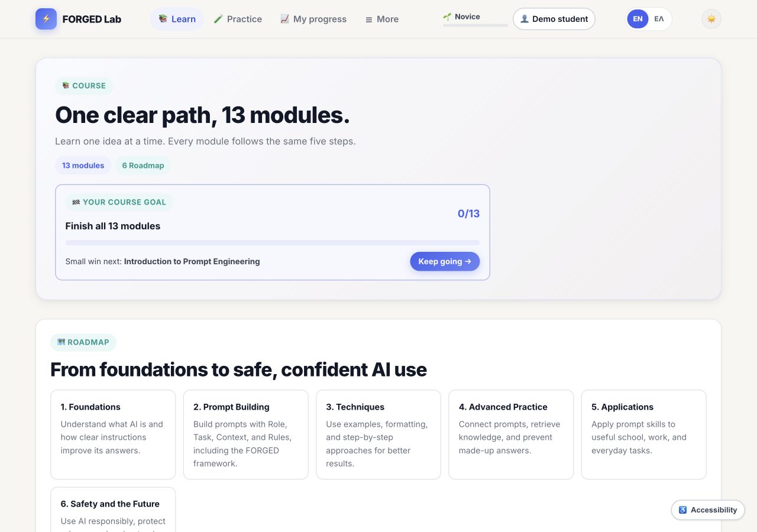This screenshot has height=532, width=757.
Task: Switch language to ΕΛ Greek
Action: click(x=659, y=19)
